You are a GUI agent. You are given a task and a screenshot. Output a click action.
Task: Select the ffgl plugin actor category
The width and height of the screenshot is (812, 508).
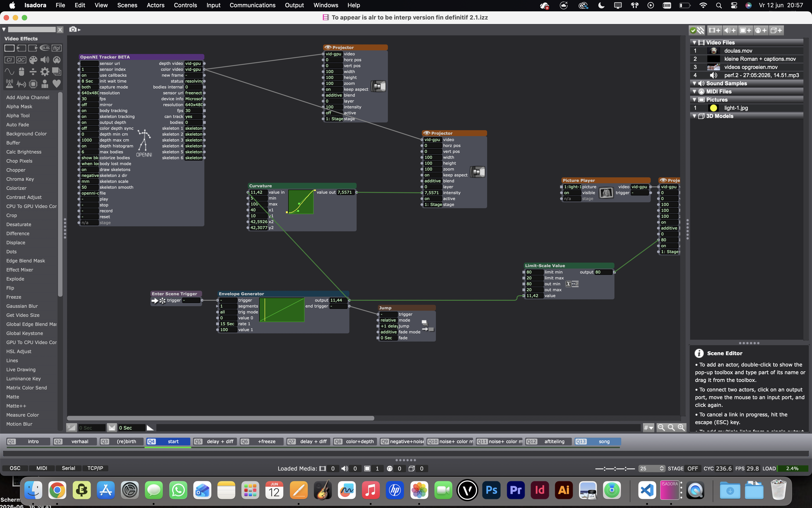tap(57, 48)
